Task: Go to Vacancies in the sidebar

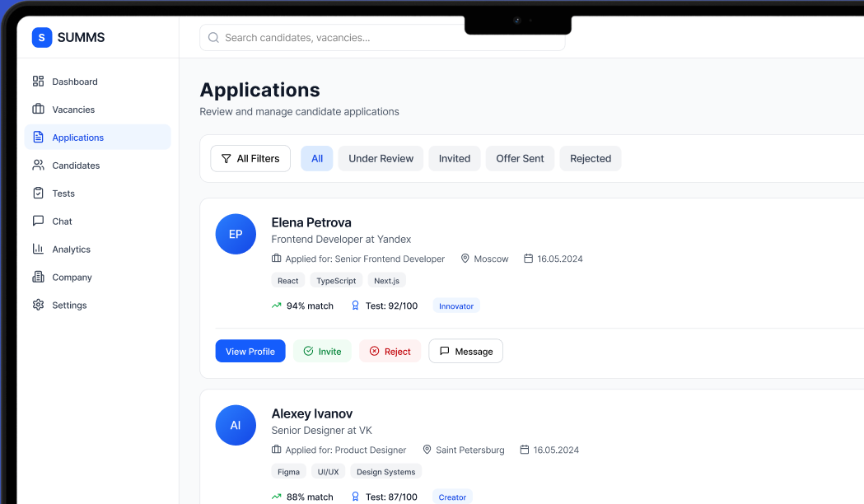Action: (97, 109)
